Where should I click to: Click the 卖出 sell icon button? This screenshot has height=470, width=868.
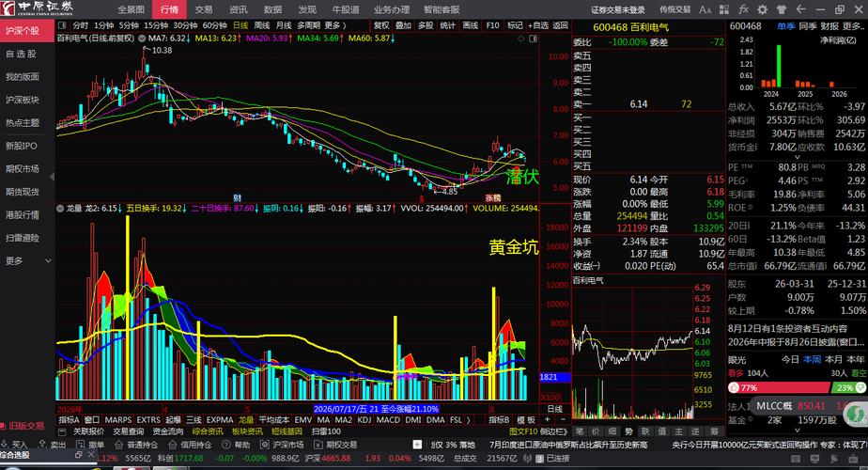51,445
